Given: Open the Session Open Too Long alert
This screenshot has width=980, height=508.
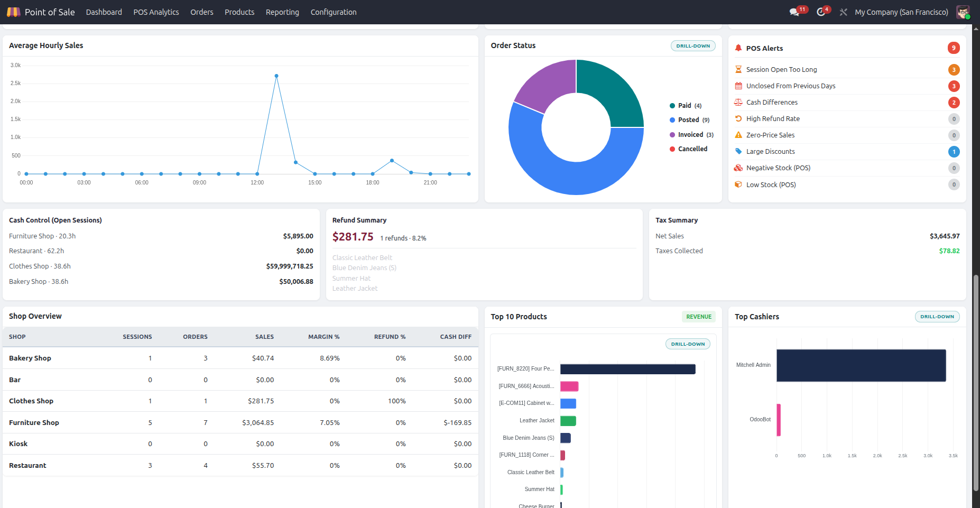Looking at the screenshot, I should (x=847, y=69).
